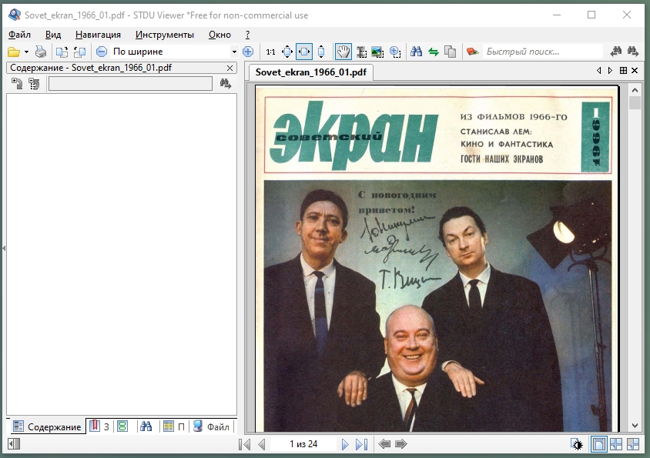This screenshot has width=650, height=458.
Task: Click the open file folder icon
Action: 14,52
